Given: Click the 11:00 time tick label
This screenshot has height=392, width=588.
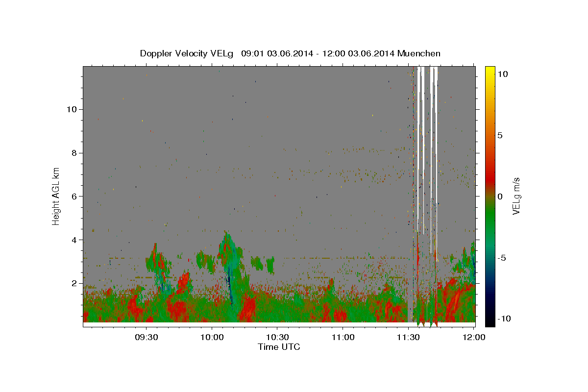Looking at the screenshot, I should click(343, 338).
